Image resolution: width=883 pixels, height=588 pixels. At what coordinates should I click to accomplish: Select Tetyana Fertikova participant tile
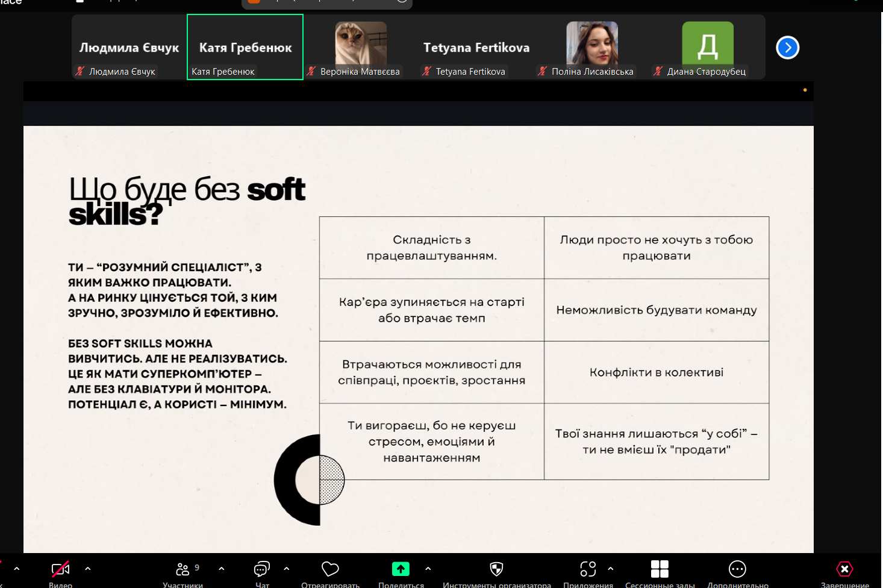476,48
